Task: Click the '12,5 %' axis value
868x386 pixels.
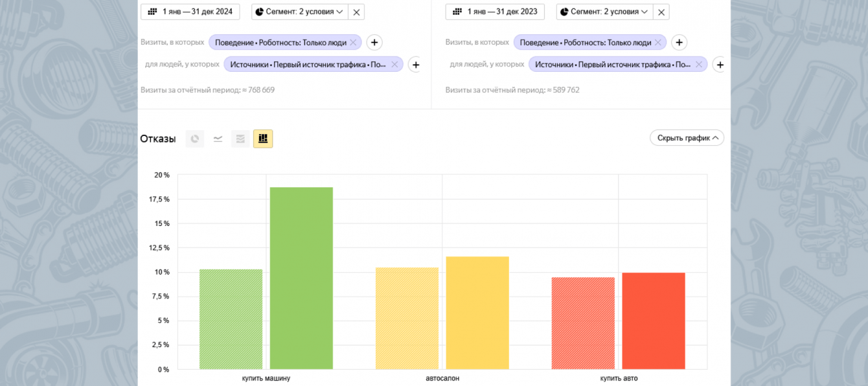Action: (x=160, y=248)
